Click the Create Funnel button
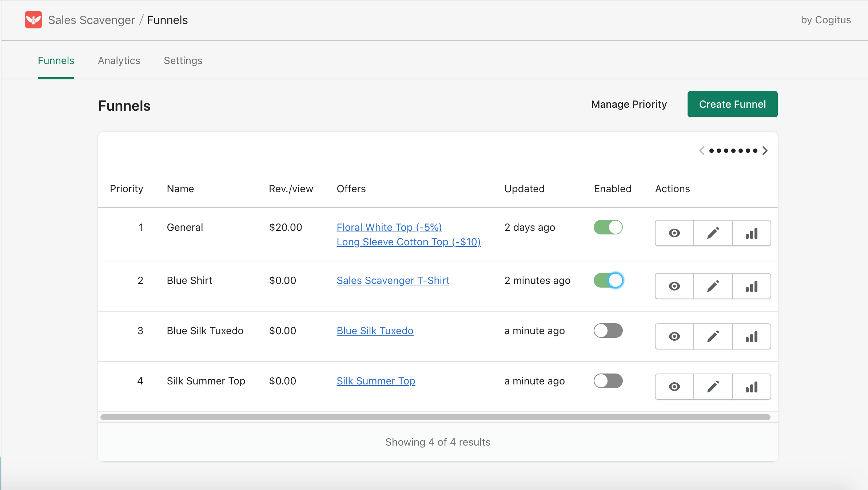The image size is (868, 490). coord(732,104)
